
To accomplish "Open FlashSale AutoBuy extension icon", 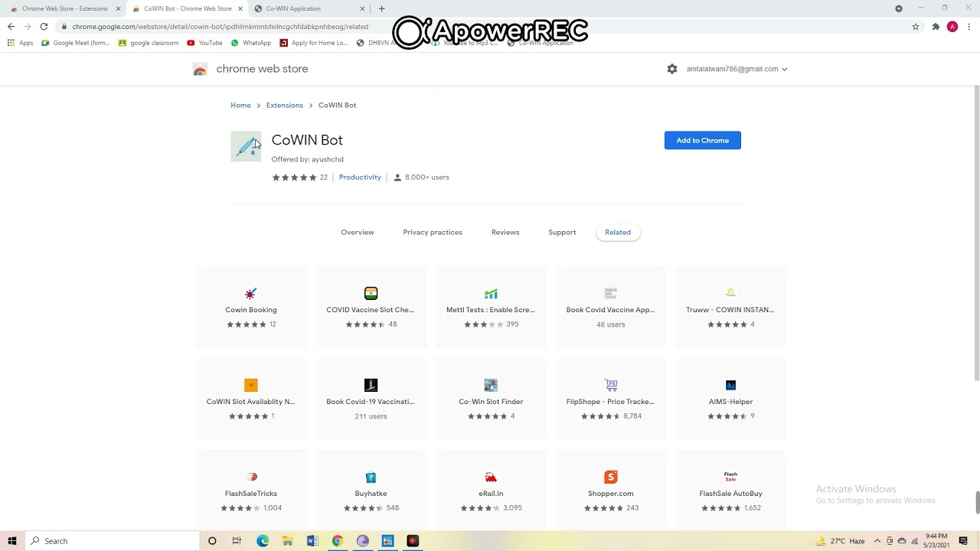I will pyautogui.click(x=730, y=477).
